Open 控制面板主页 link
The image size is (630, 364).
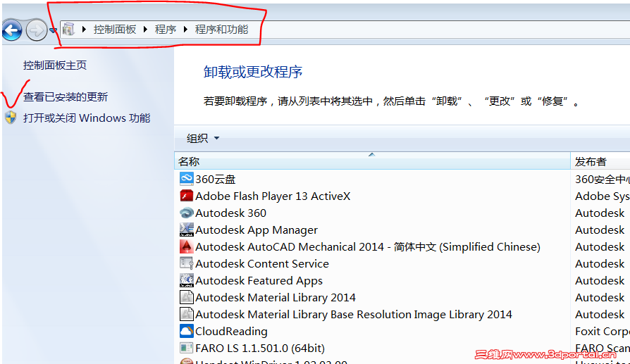55,65
